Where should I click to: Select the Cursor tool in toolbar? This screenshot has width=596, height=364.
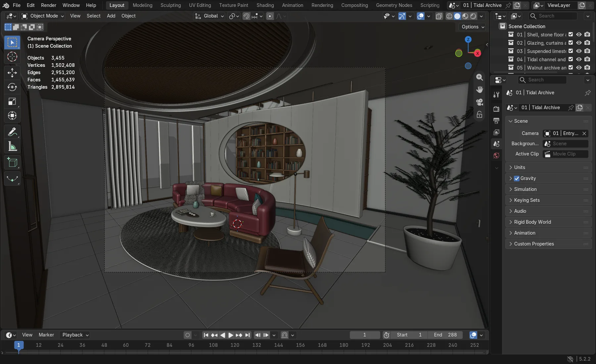click(x=12, y=57)
